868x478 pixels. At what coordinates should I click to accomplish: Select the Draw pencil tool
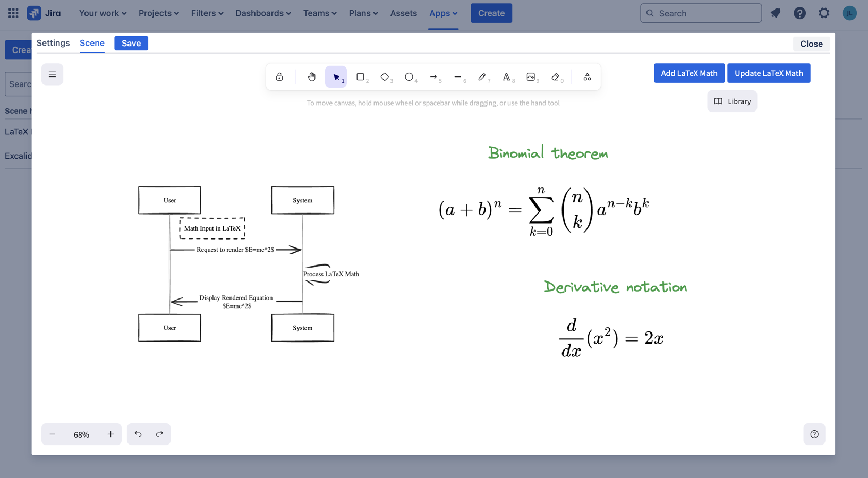tap(482, 77)
